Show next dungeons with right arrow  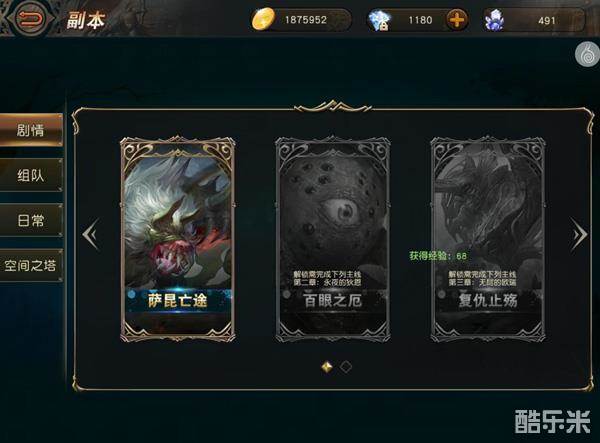click(x=579, y=234)
